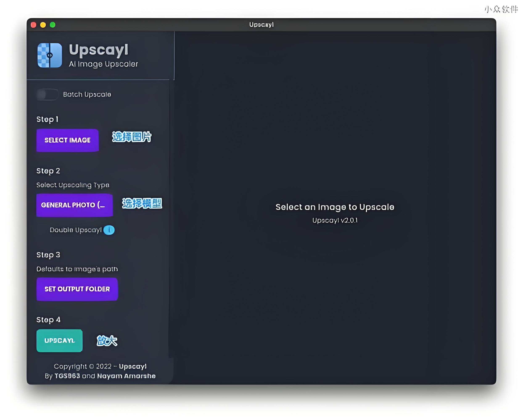
Task: Click the 选择模型 annotation label
Action: (x=142, y=203)
